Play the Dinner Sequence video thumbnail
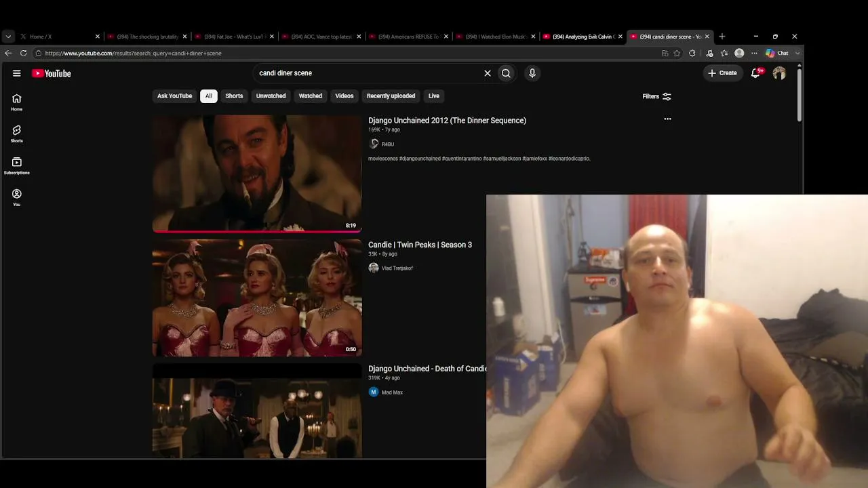 point(257,174)
